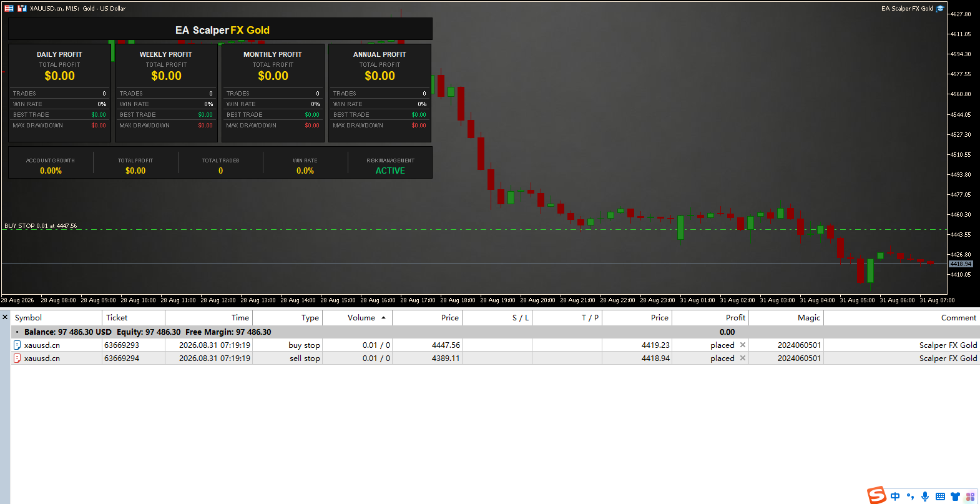The image size is (980, 504).
Task: Close the trade terminal panel
Action: 5,317
